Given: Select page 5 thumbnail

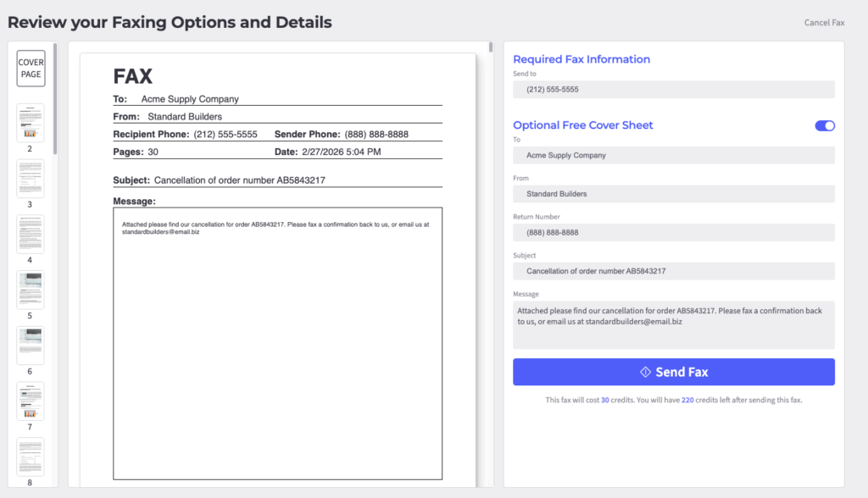Looking at the screenshot, I should pos(30,290).
